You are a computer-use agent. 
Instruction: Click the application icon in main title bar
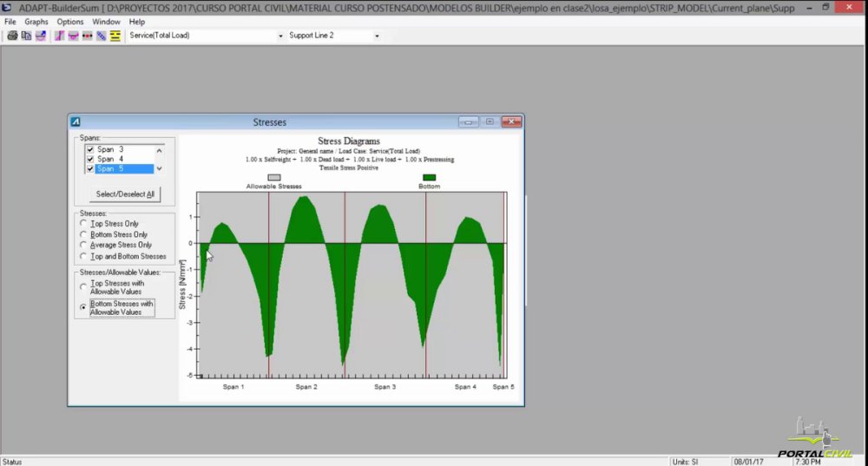click(7, 8)
